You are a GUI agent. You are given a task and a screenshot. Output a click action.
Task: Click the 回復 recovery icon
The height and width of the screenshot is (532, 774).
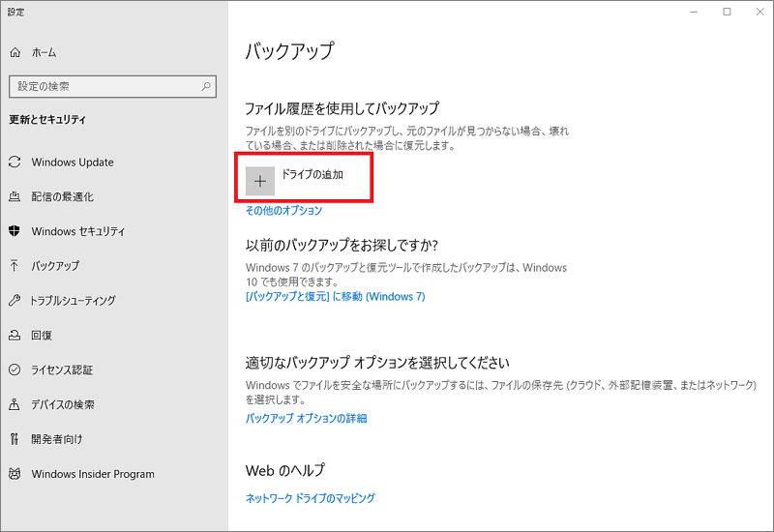click(x=15, y=335)
